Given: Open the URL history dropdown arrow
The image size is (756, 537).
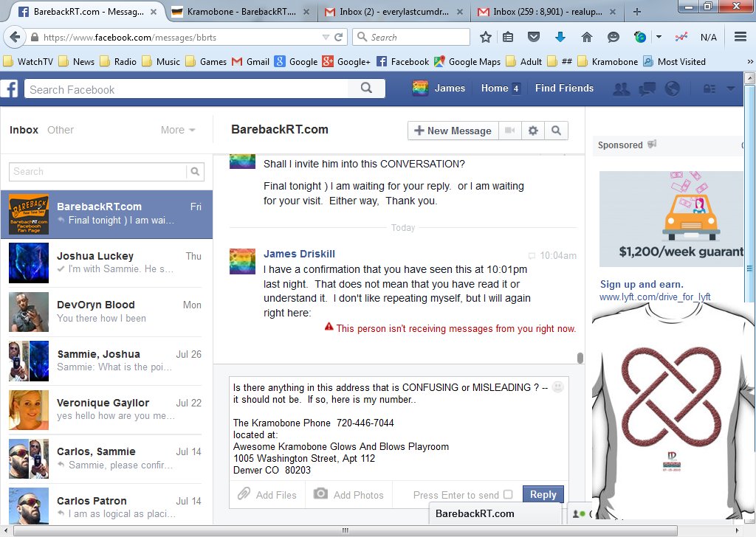Looking at the screenshot, I should coord(326,37).
